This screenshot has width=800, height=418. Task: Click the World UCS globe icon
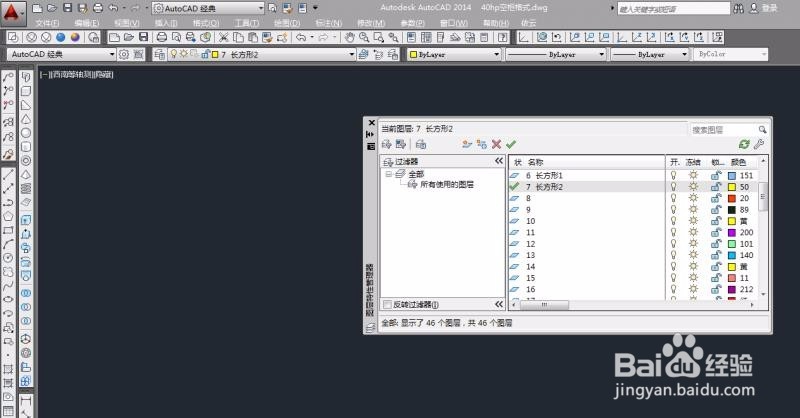tap(542, 37)
